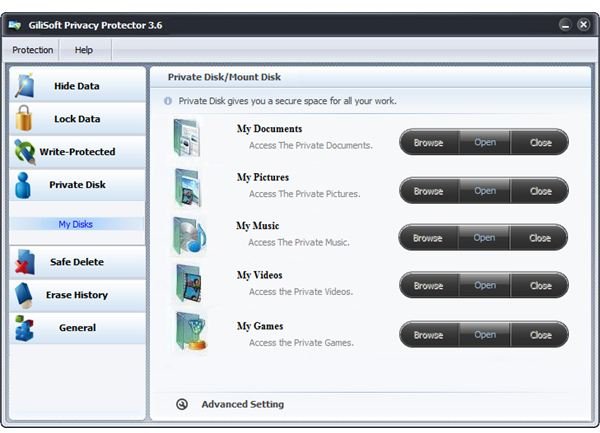
Task: Expand the Advanced Setting section
Action: point(243,404)
